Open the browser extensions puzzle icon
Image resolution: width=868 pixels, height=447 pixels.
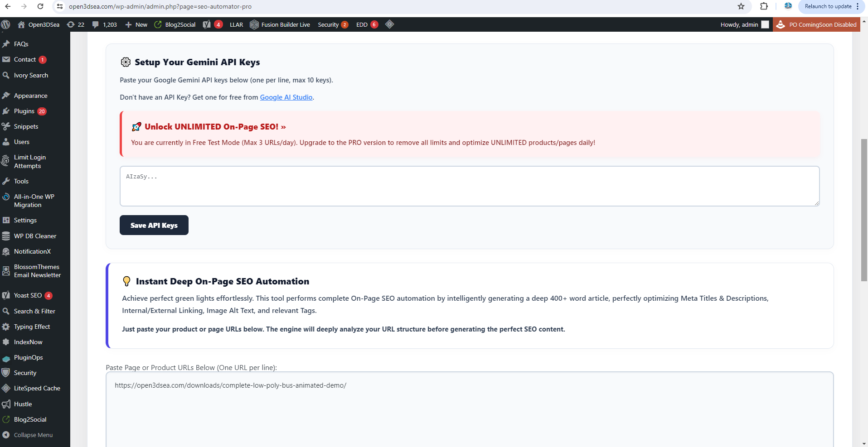764,6
